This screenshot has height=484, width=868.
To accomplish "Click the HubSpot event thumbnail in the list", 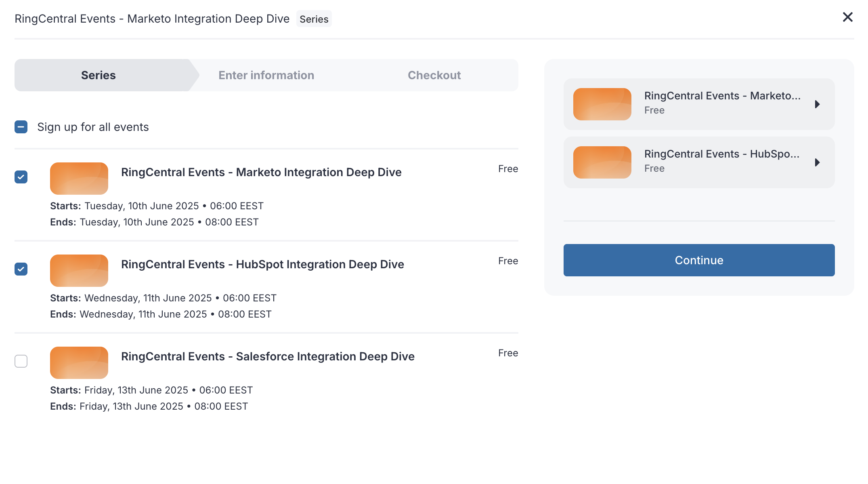I will (x=79, y=271).
